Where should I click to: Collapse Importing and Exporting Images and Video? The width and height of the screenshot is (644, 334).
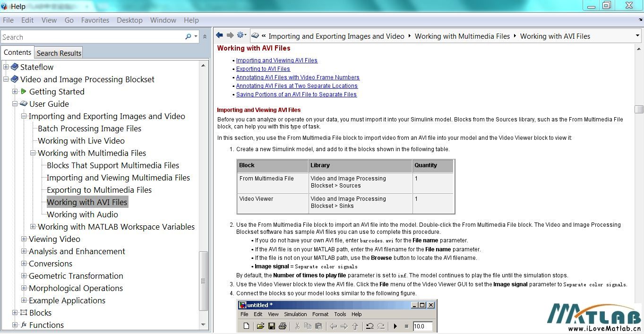click(24, 116)
